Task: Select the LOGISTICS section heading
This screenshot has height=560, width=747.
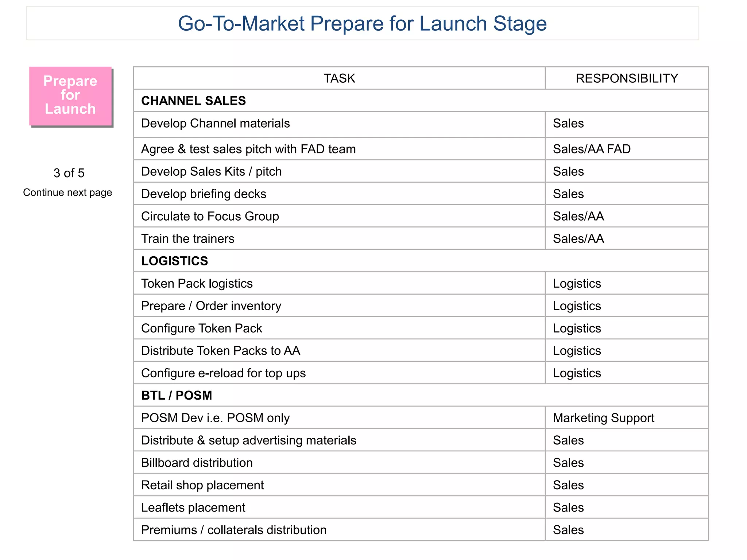Action: pyautogui.click(x=174, y=261)
